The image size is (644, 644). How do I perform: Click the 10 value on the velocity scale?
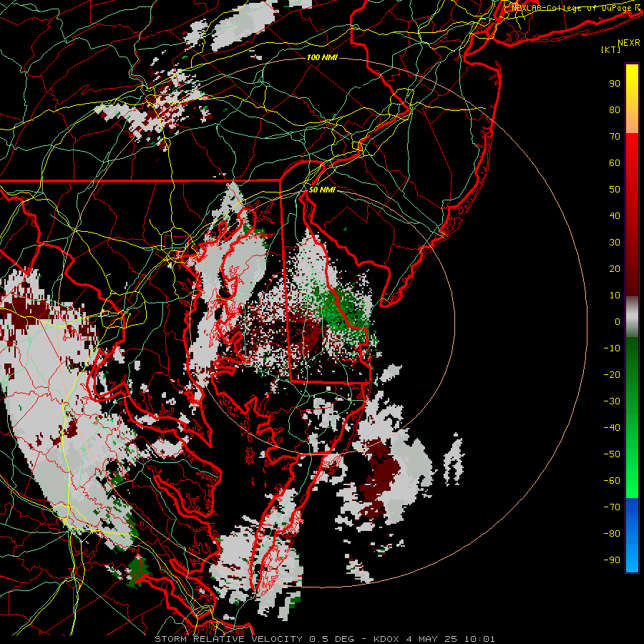click(615, 296)
